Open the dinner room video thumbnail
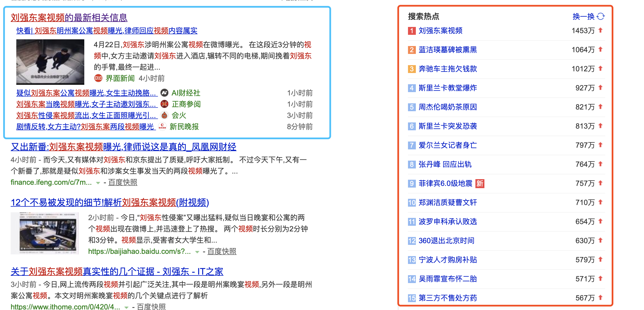Viewport: 644px width, 310px height. (x=45, y=233)
